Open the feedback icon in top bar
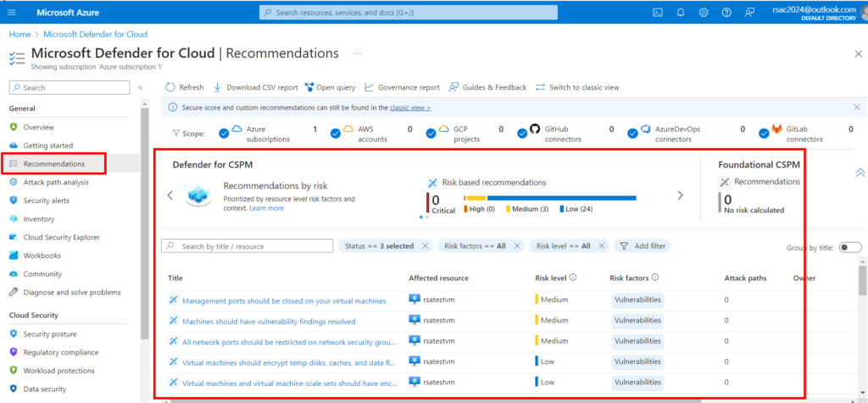The height and width of the screenshot is (403, 868). pos(749,12)
